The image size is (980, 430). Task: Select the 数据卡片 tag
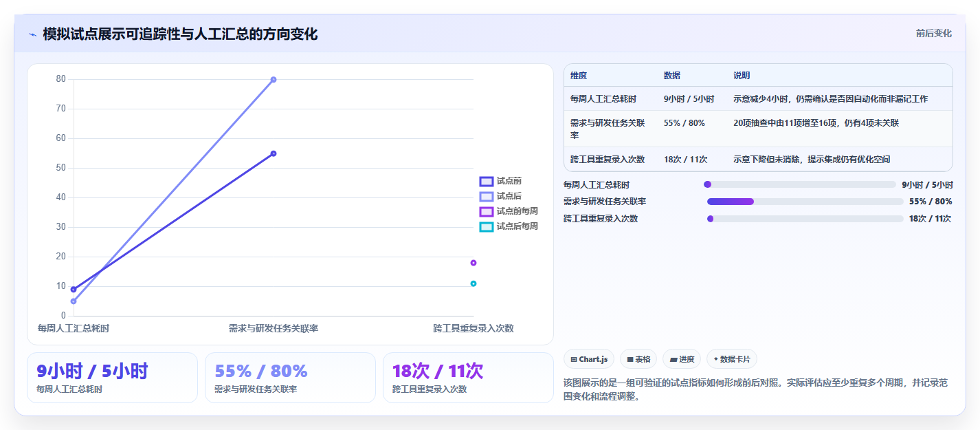point(732,359)
